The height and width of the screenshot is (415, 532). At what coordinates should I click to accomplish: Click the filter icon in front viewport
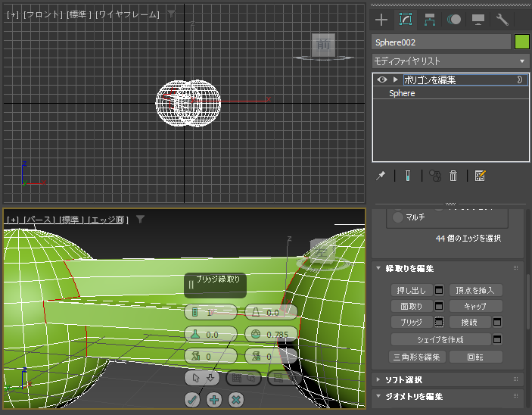tap(171, 14)
